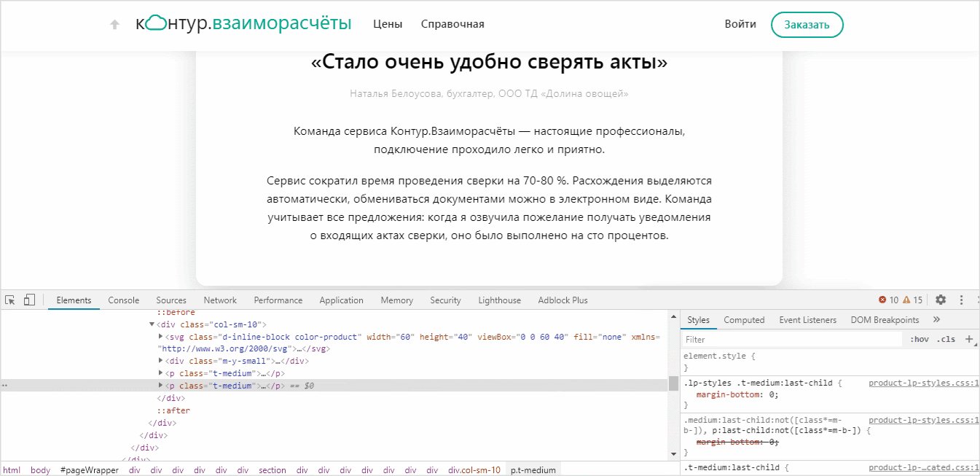Click the Заказать button

pos(807,24)
